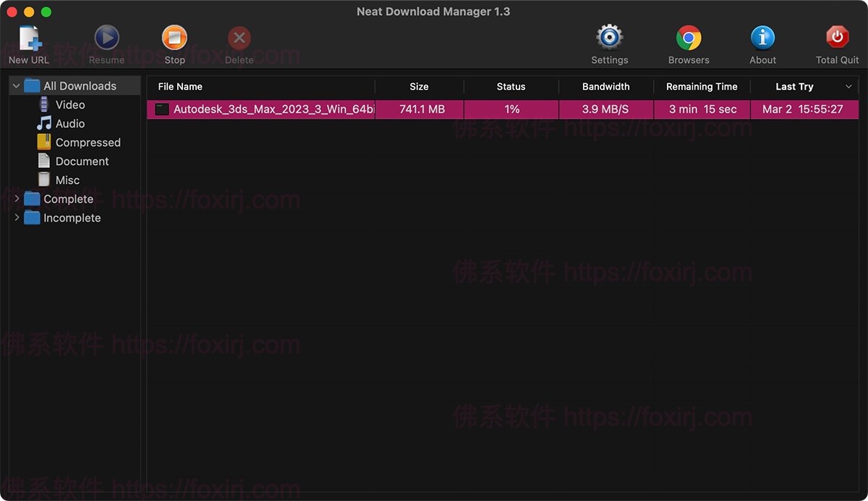Delete the selected download

click(x=239, y=37)
